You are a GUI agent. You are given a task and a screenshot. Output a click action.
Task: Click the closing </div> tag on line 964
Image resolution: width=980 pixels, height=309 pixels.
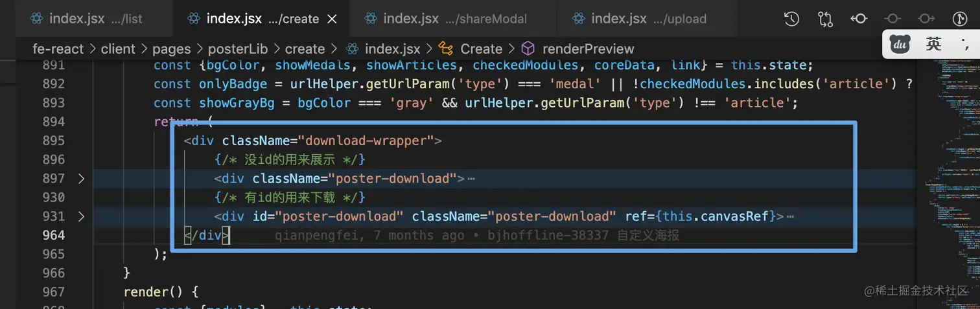[x=207, y=235]
